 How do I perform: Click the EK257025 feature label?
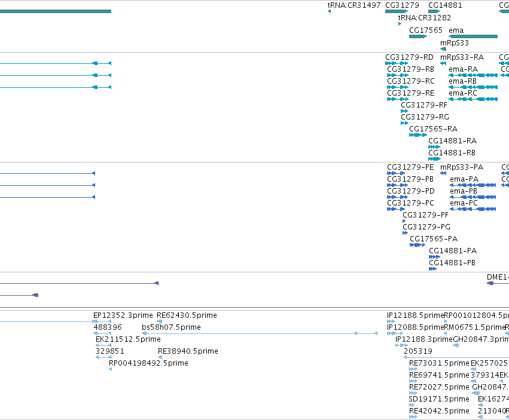pyautogui.click(x=489, y=363)
